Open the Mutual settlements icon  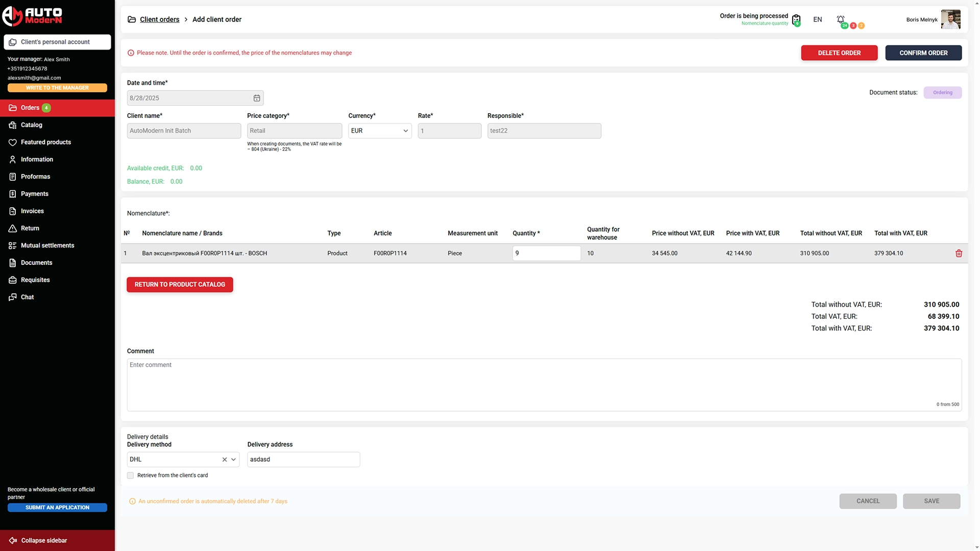point(12,245)
